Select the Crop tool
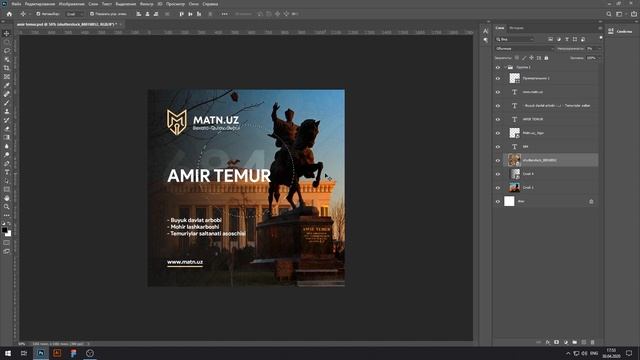The width and height of the screenshot is (640, 360). (x=7, y=68)
